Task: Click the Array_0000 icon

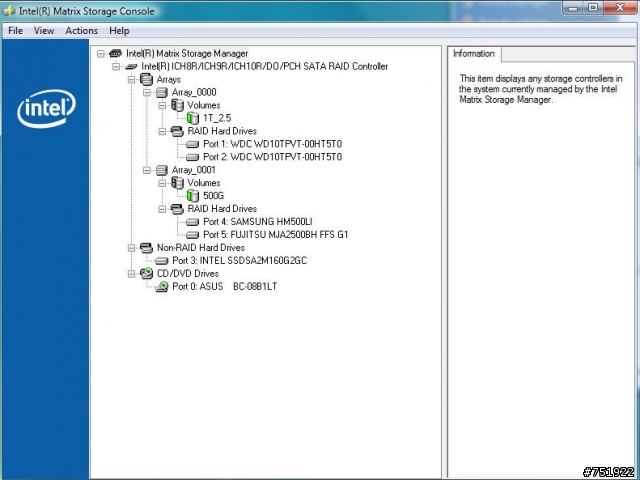Action: pos(162,92)
